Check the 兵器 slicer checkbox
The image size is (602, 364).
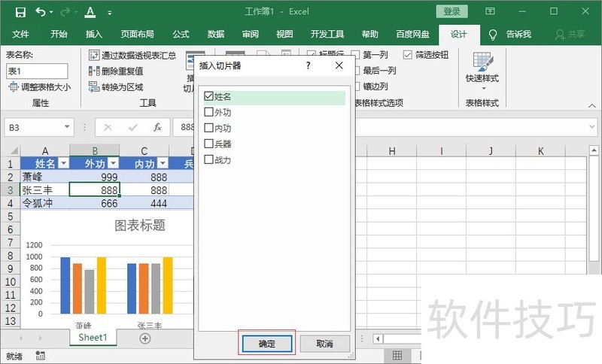coord(208,144)
